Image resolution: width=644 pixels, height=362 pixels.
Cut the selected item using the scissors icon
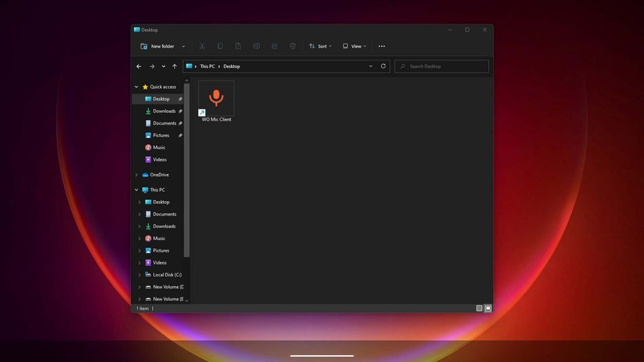coord(201,46)
